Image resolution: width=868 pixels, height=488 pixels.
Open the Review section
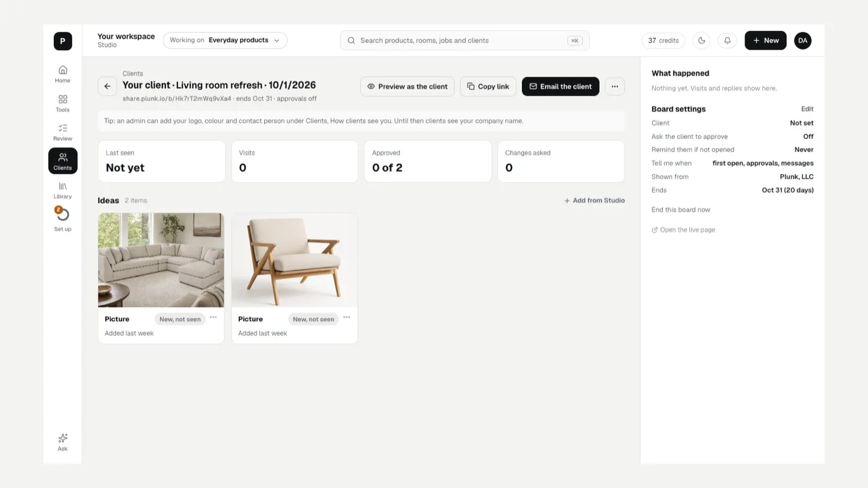(63, 132)
